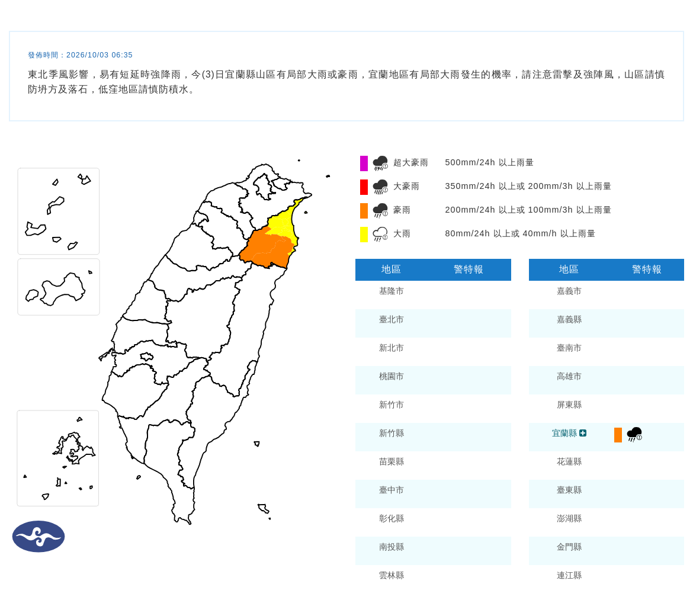Click the right table 警特報 column header
The width and height of the screenshot is (693, 616).
point(647,269)
